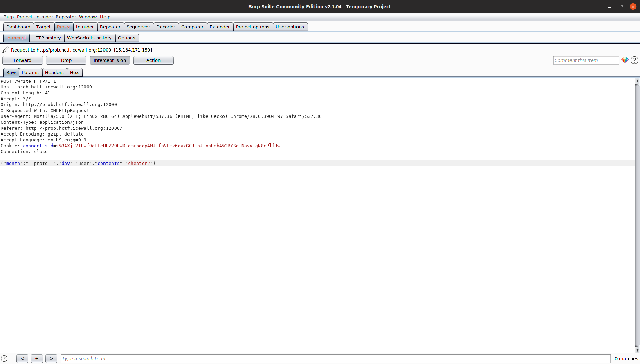Open the Action menu button

(x=153, y=60)
